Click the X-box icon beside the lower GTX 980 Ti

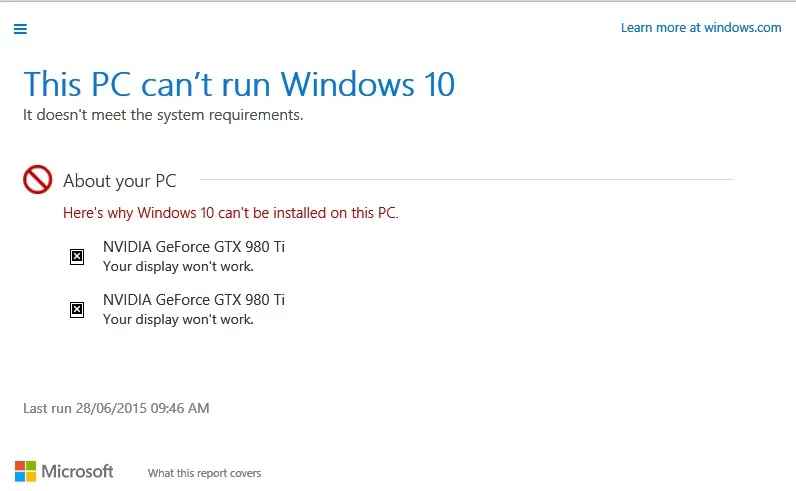coord(77,309)
